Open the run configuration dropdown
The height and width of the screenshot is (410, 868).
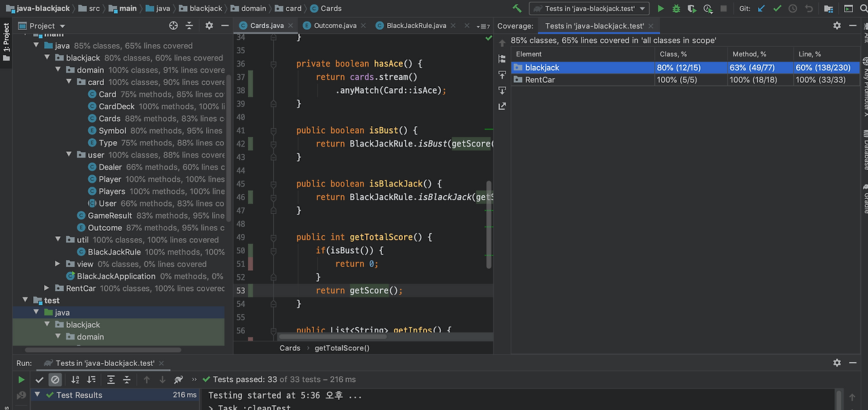tap(589, 9)
